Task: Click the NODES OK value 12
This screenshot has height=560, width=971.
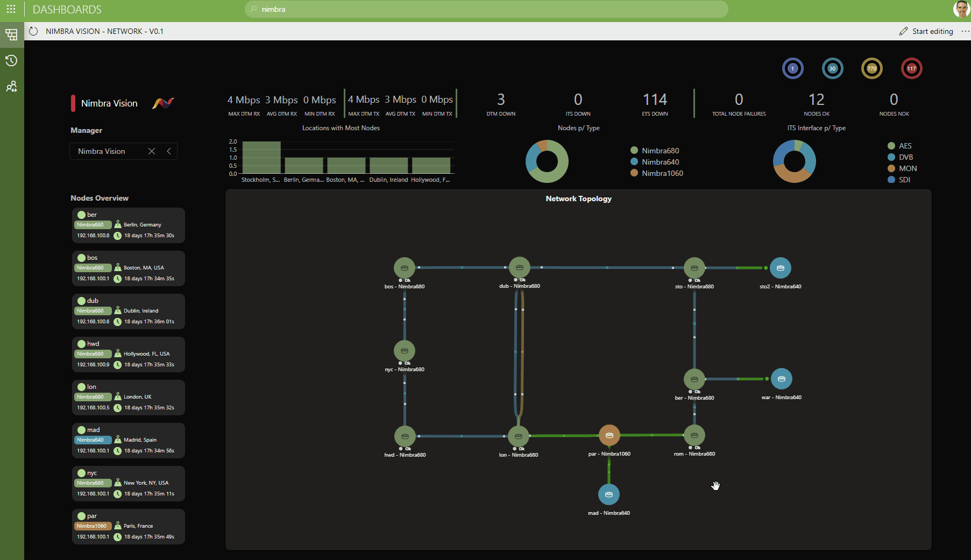Action: coord(817,100)
